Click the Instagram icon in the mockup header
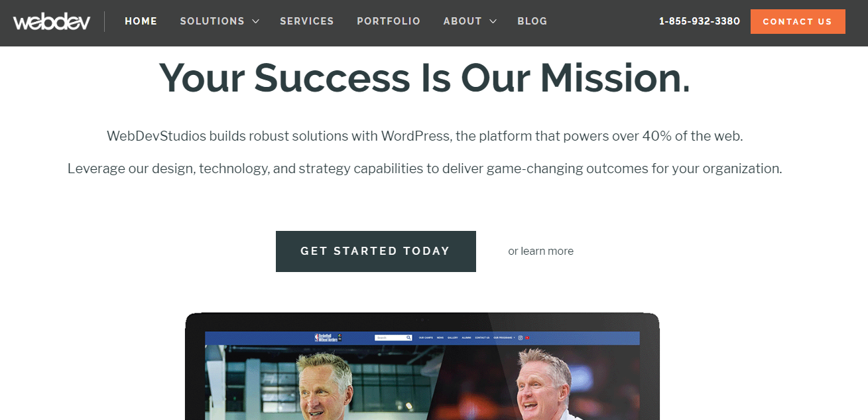The width and height of the screenshot is (868, 420). point(521,338)
